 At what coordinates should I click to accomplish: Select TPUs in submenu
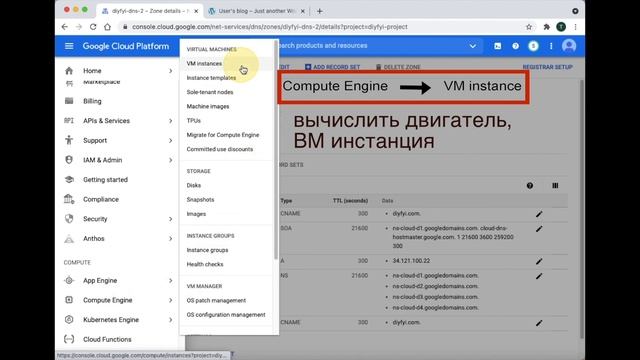tap(193, 121)
